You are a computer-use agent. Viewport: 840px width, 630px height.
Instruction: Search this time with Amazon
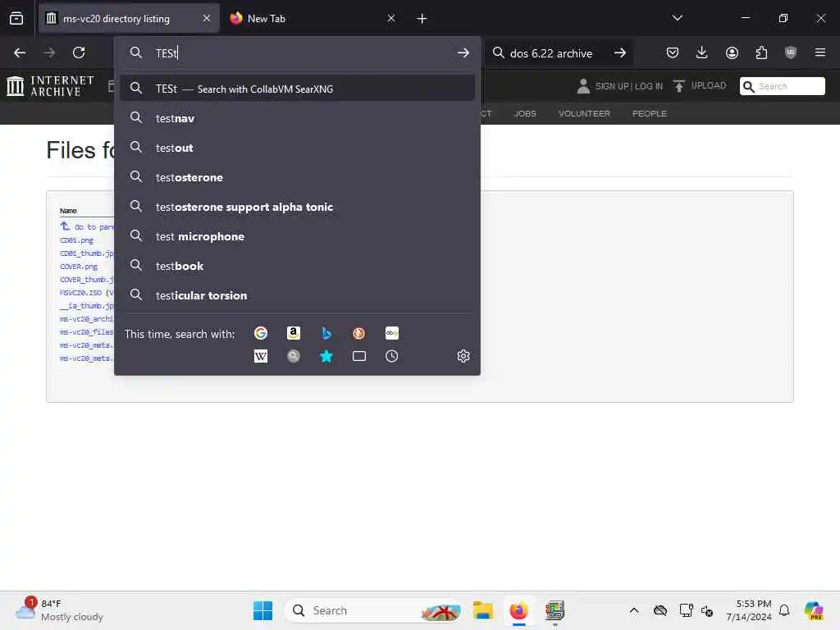tap(294, 333)
